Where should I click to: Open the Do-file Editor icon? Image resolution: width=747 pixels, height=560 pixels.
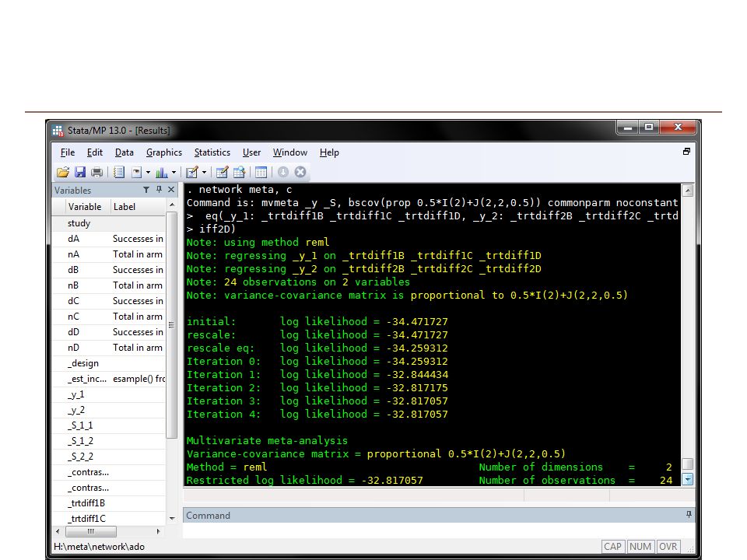click(x=192, y=173)
